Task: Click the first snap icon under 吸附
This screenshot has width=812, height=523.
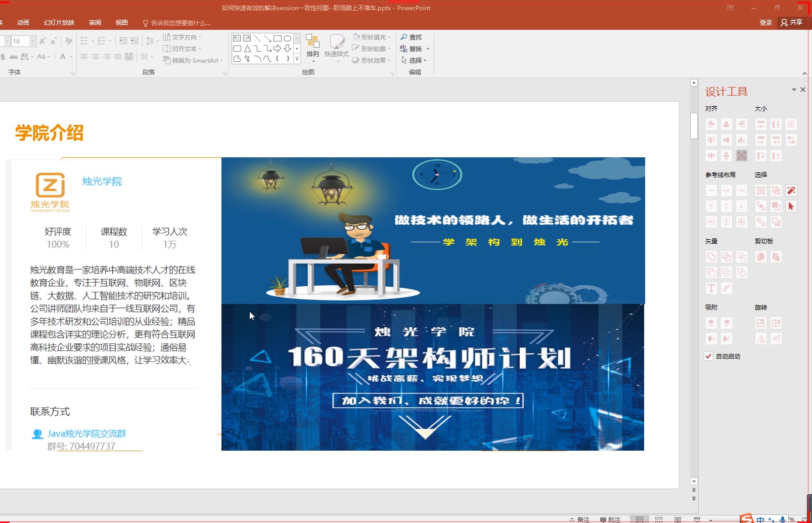Action: [711, 323]
